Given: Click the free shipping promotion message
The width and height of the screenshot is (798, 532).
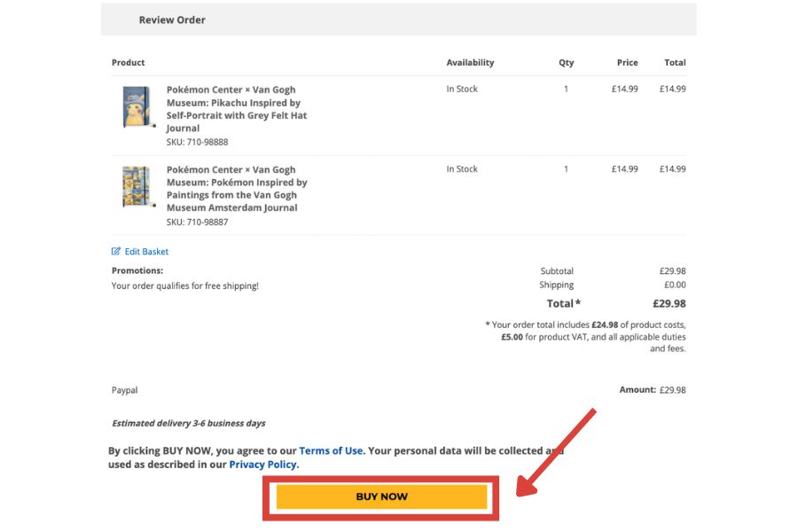Looking at the screenshot, I should click(x=185, y=286).
